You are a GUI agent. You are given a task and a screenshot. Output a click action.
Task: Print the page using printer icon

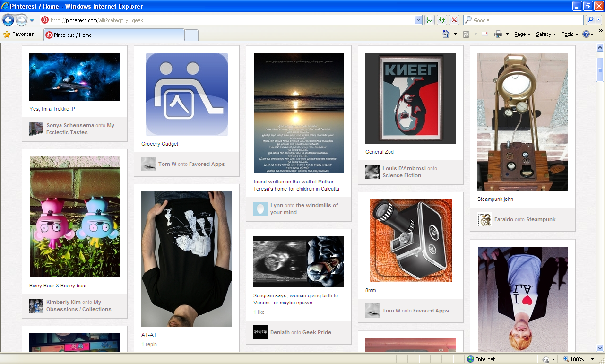(x=498, y=34)
